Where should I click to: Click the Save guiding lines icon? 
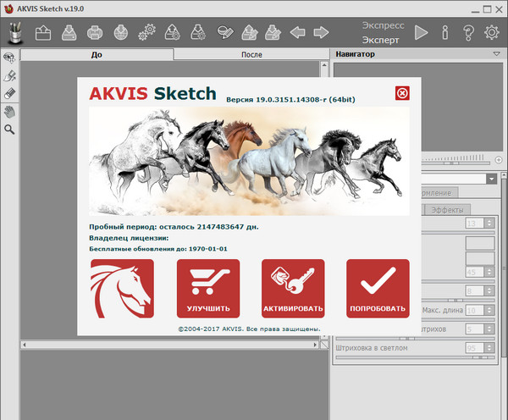(x=273, y=33)
